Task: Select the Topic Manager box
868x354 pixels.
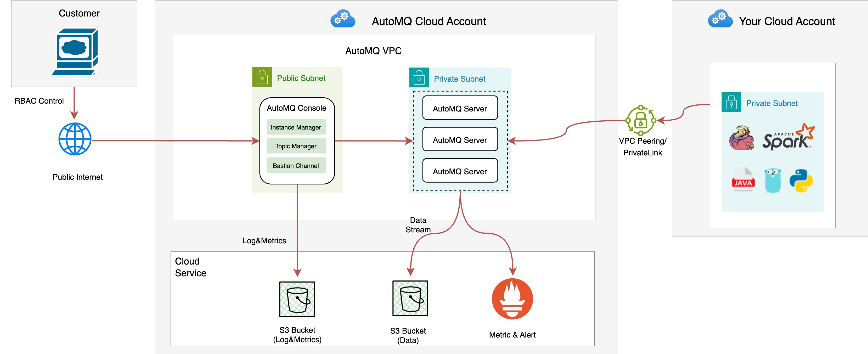Action: [x=296, y=146]
